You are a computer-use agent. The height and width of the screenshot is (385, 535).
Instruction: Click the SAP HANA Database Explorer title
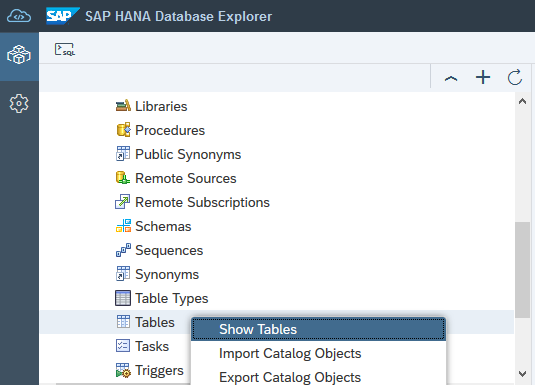coord(178,16)
